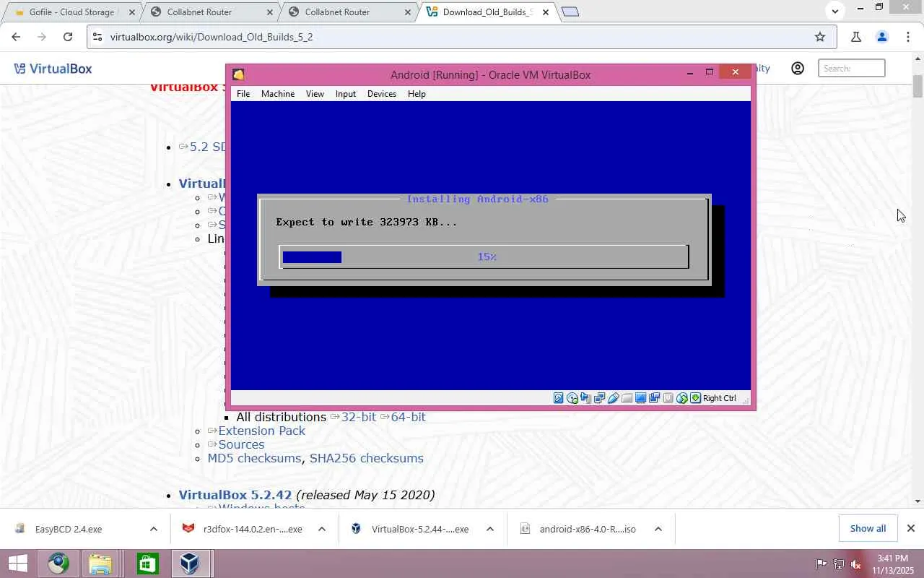Expand options for r3dfox download
The width and height of the screenshot is (924, 578).
click(322, 529)
